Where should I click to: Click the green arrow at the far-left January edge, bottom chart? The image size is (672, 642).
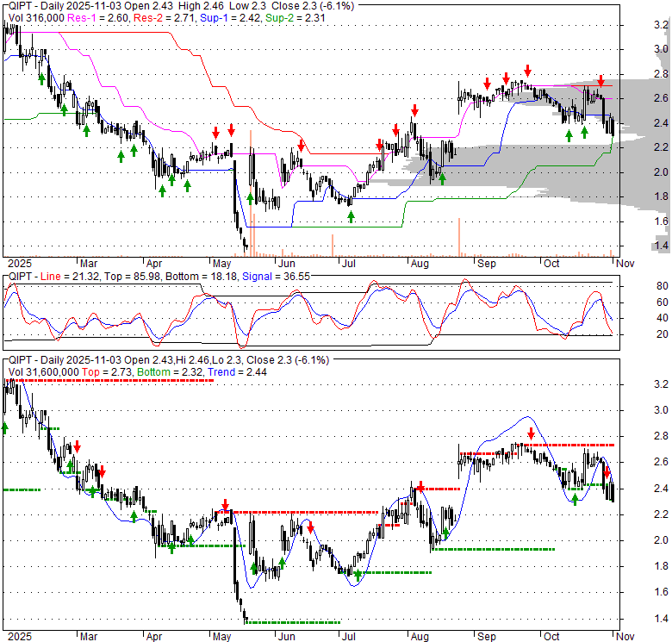point(4,427)
